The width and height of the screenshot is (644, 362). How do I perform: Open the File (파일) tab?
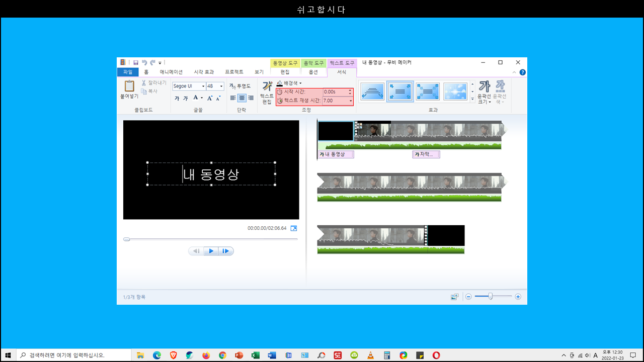[128, 72]
